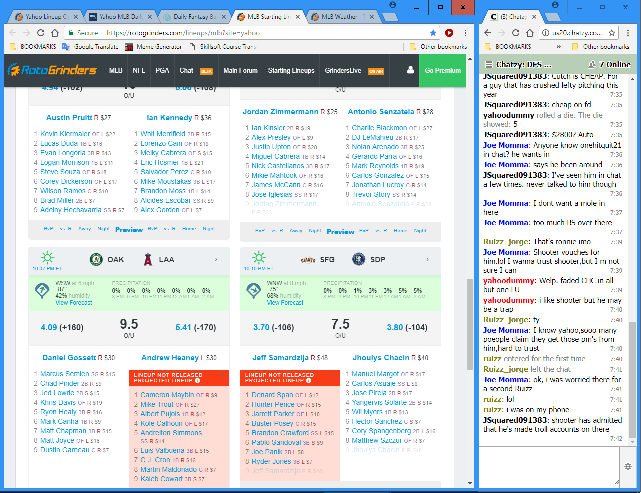This screenshot has height=493, width=641.
Task: Click wind direction icon in OAK game
Action: [x=42, y=291]
